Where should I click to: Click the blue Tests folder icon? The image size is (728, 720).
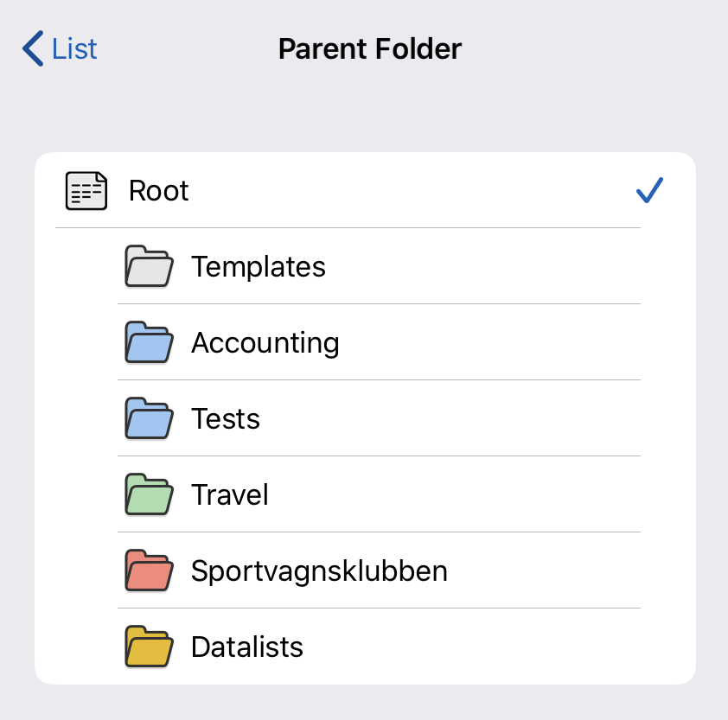point(149,418)
